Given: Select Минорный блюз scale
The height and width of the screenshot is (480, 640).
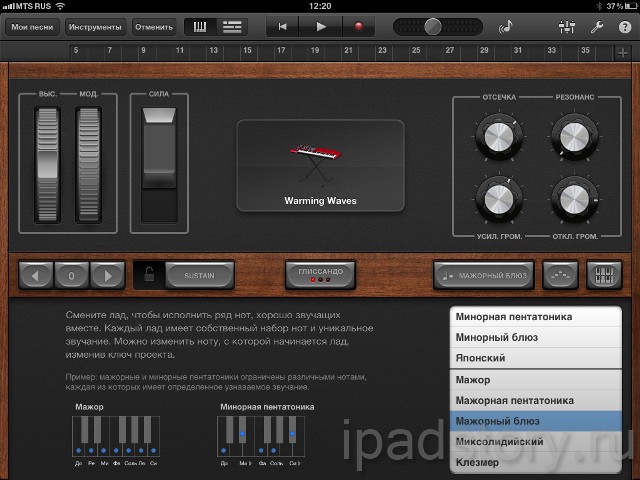Looking at the screenshot, I should point(536,338).
